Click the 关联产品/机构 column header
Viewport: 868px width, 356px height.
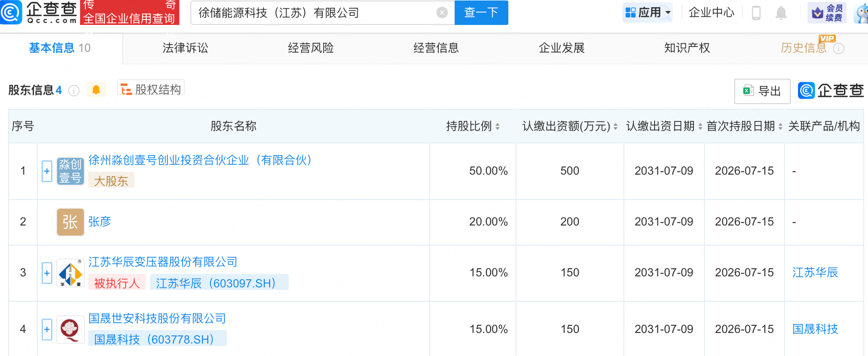[x=824, y=126]
